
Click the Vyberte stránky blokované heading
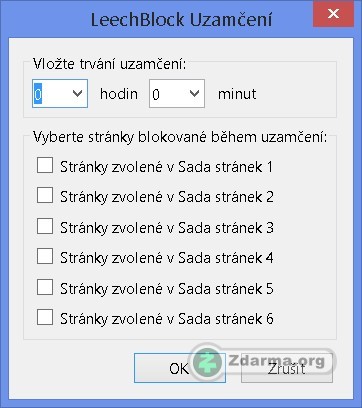[x=180, y=137]
